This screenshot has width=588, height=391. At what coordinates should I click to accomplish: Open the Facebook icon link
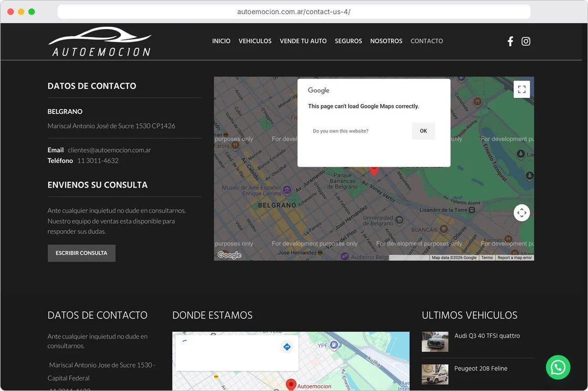point(510,42)
